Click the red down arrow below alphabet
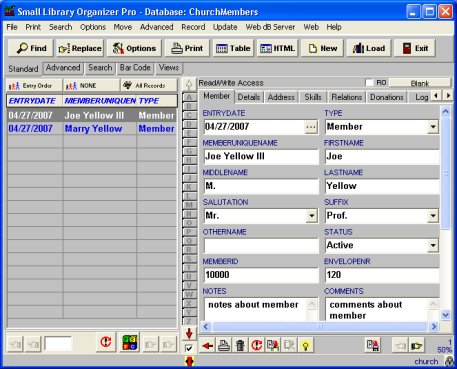Viewport: 457px width, 369px height. click(x=189, y=333)
